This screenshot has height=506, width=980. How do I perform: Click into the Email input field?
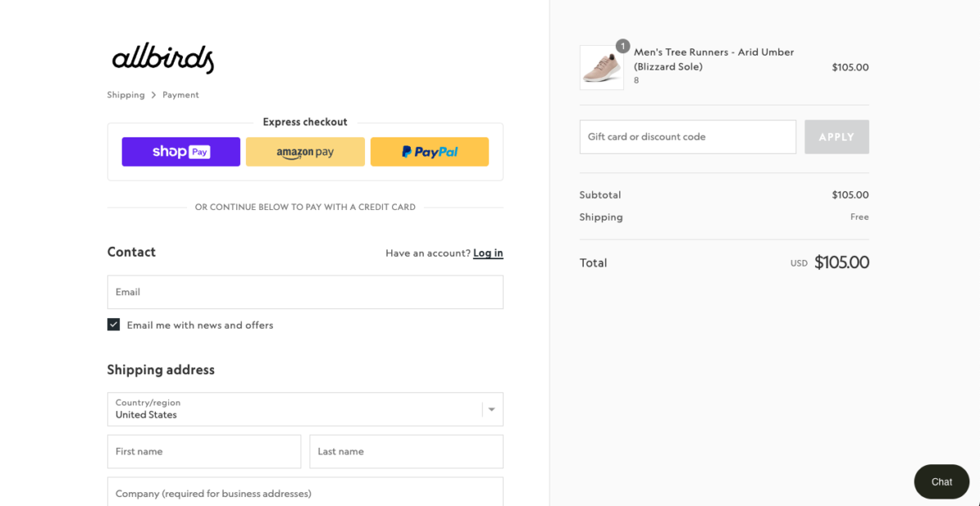click(x=305, y=292)
